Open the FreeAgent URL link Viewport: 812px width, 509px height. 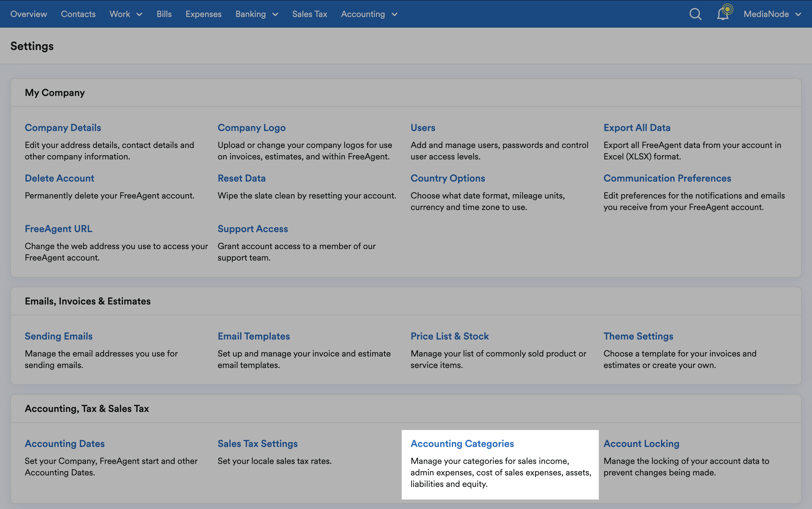tap(59, 229)
